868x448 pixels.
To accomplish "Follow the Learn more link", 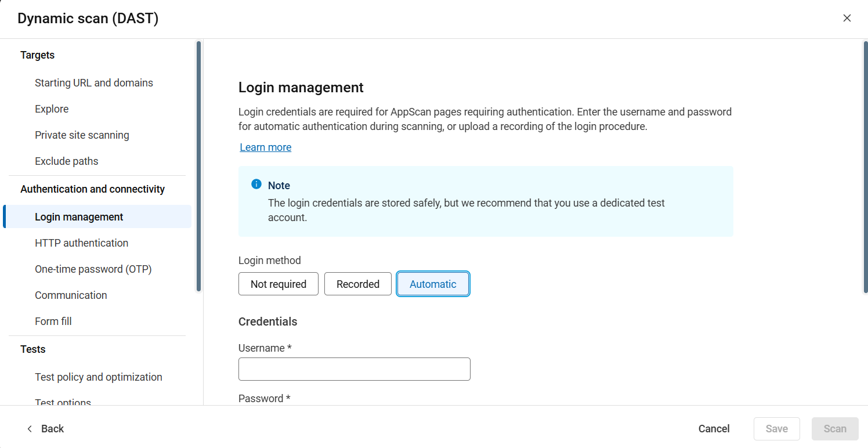I will tap(266, 147).
